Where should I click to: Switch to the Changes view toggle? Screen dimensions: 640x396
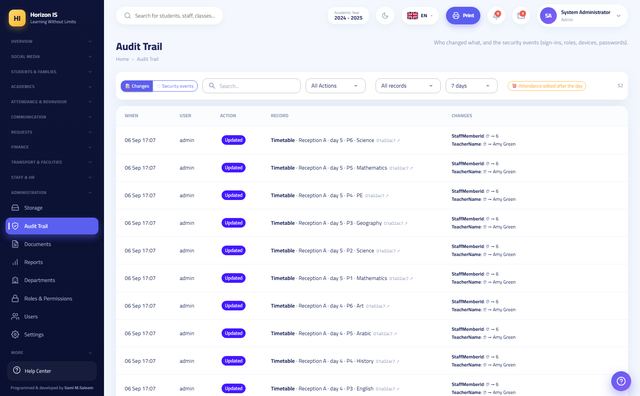pyautogui.click(x=137, y=86)
